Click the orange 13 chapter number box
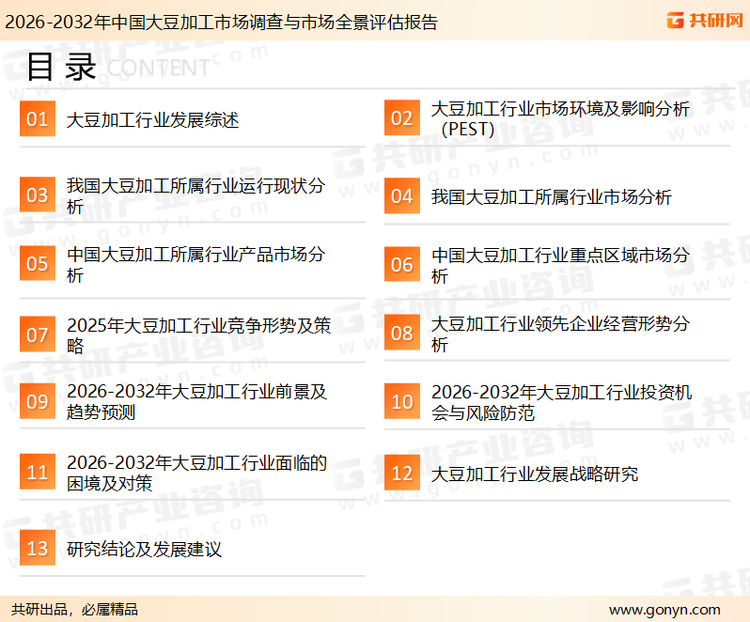 pos(37,548)
